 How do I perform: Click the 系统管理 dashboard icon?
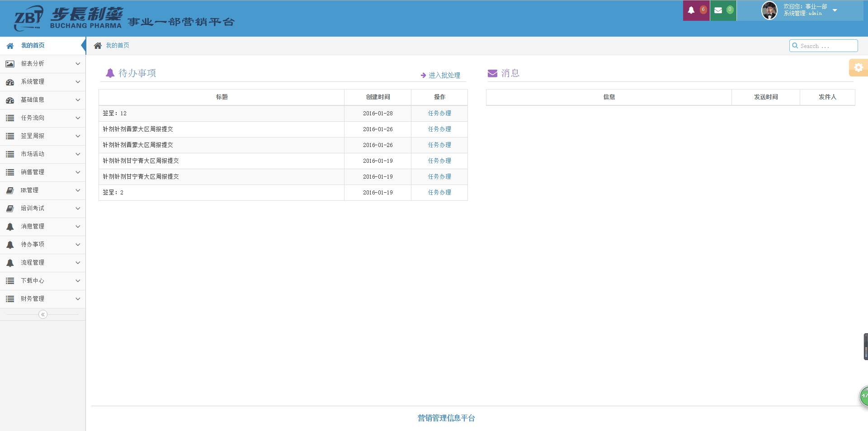[x=10, y=82]
